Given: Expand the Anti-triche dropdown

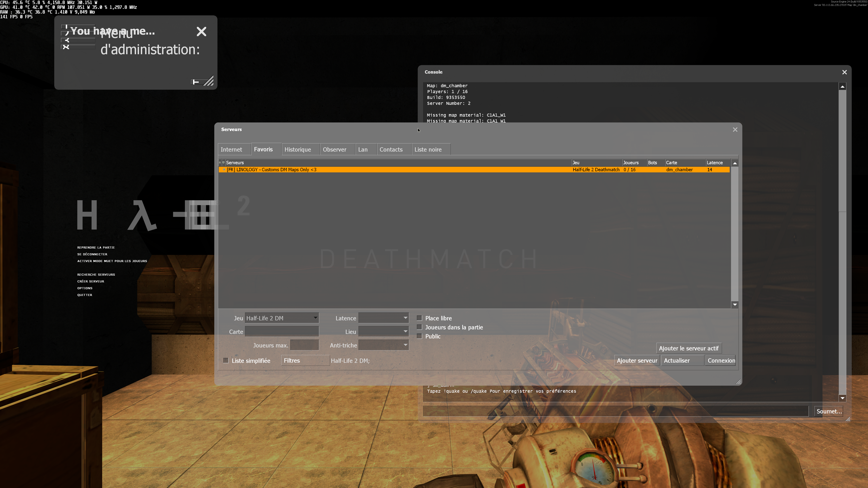Looking at the screenshot, I should tap(383, 345).
